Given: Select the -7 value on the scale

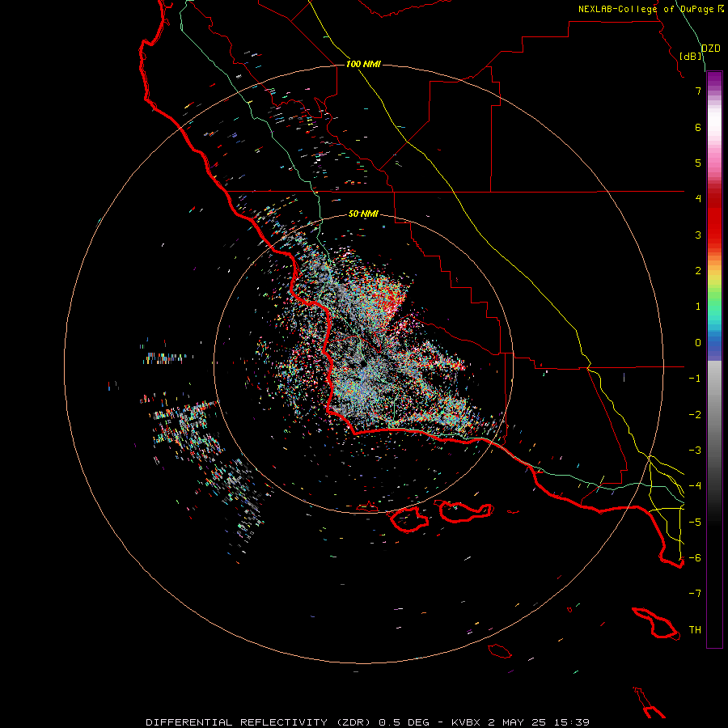Looking at the screenshot, I should pyautogui.click(x=695, y=594).
